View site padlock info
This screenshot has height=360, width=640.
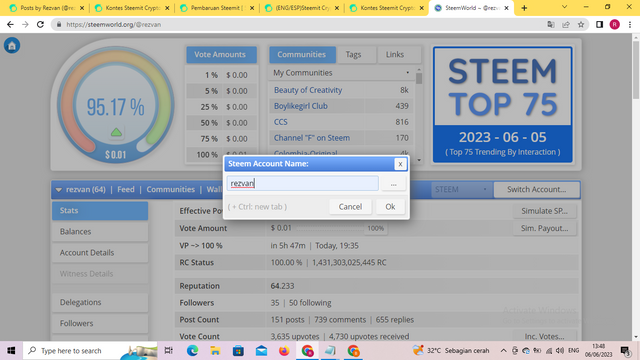pos(59,24)
